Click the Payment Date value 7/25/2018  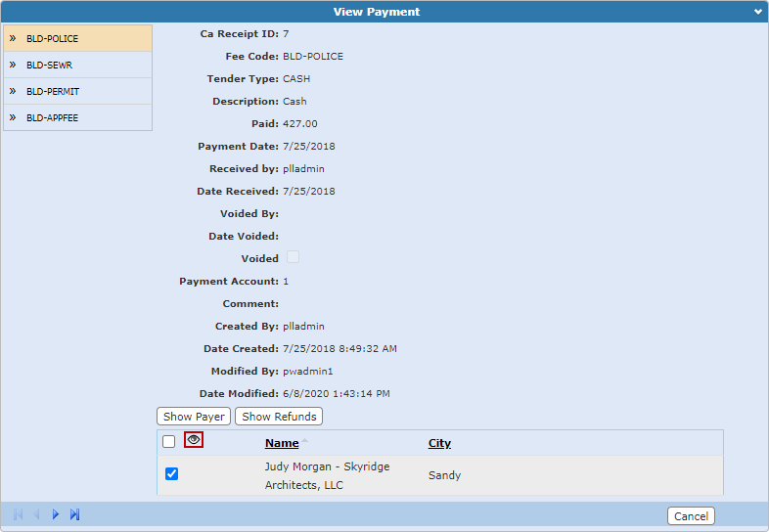point(309,146)
